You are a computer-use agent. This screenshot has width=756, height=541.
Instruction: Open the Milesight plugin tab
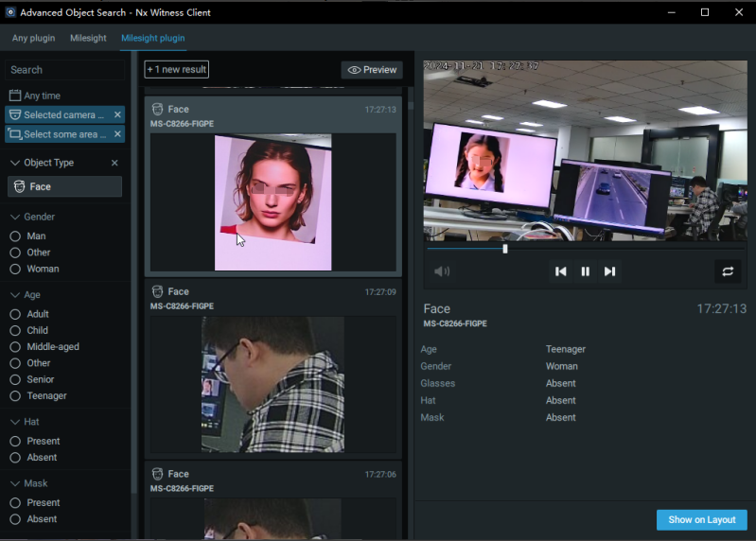pyautogui.click(x=153, y=38)
